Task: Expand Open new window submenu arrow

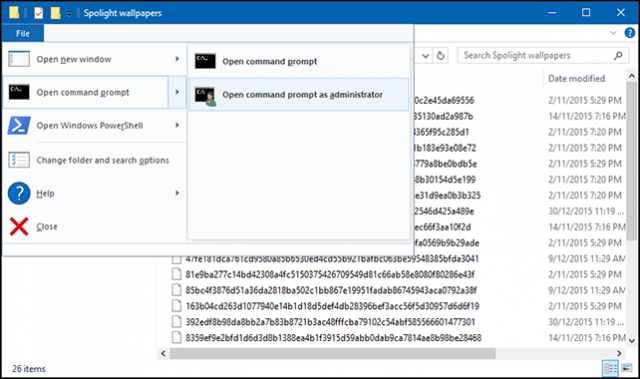Action: point(177,59)
